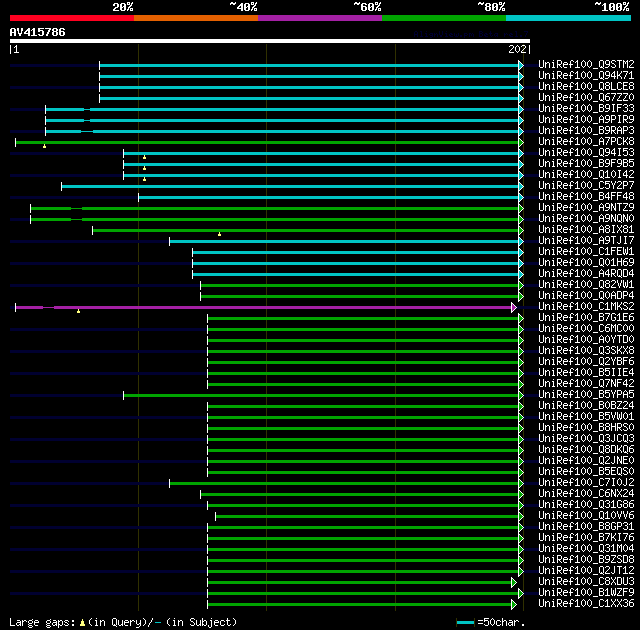The height and width of the screenshot is (630, 640).
Task: Click the purple ~60% legend segment
Action: tap(320, 18)
